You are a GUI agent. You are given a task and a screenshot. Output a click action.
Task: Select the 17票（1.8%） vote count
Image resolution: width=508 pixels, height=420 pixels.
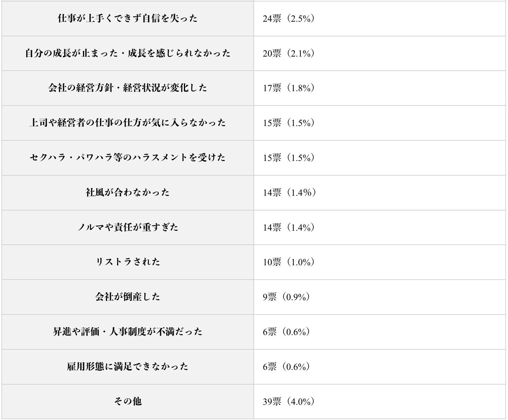point(289,88)
